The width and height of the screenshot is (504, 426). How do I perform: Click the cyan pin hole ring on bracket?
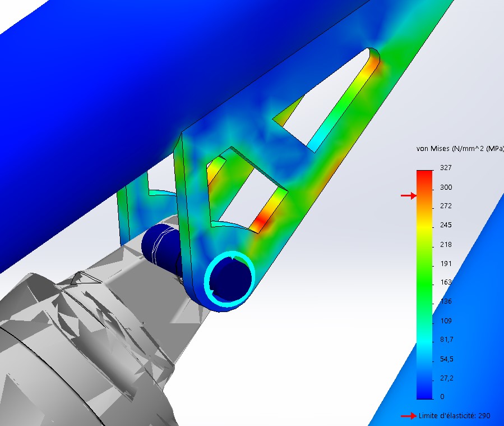[229, 279]
